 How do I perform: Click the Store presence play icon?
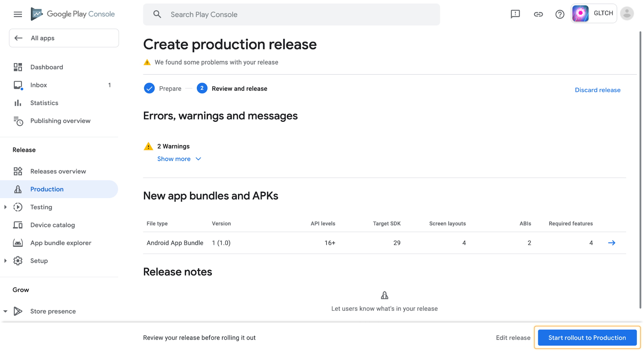(x=18, y=311)
